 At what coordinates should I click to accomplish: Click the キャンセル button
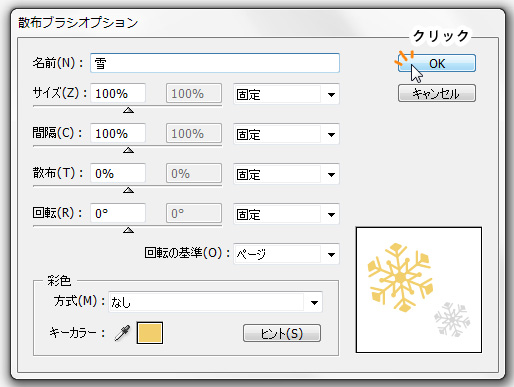point(437,93)
